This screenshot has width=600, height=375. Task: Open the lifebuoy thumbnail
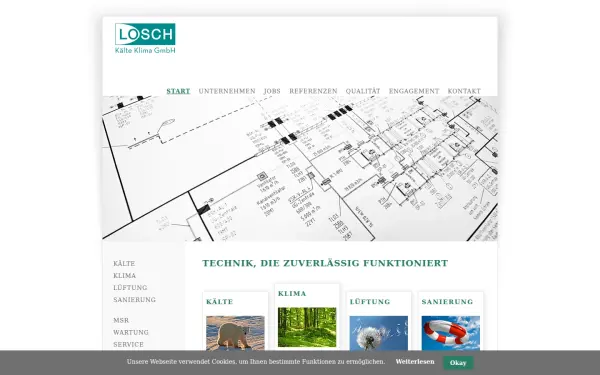(x=451, y=333)
